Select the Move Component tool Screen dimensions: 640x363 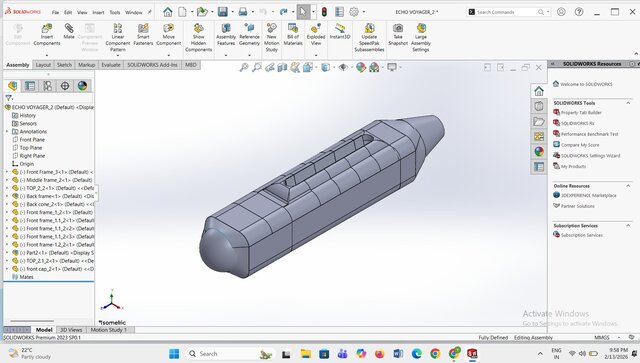pyautogui.click(x=169, y=34)
